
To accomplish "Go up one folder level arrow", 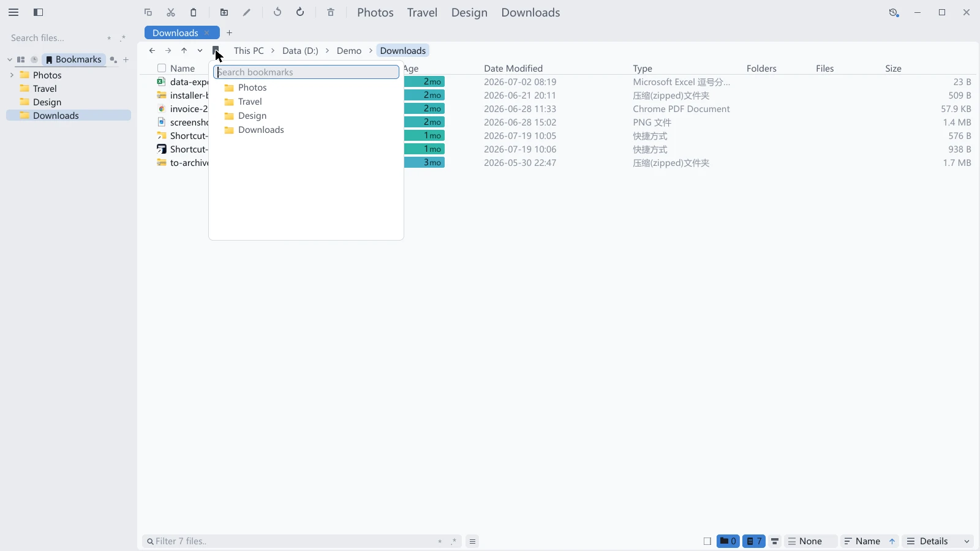I will 184,51.
